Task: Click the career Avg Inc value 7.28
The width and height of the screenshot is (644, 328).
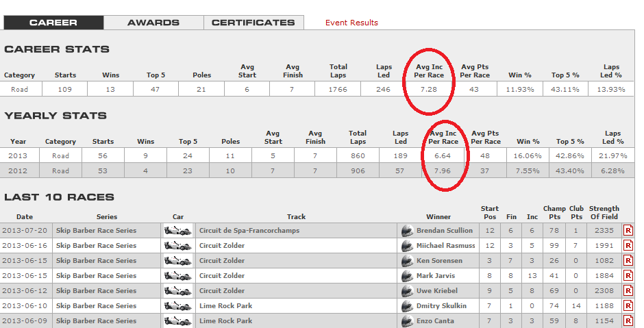Action: pos(429,89)
